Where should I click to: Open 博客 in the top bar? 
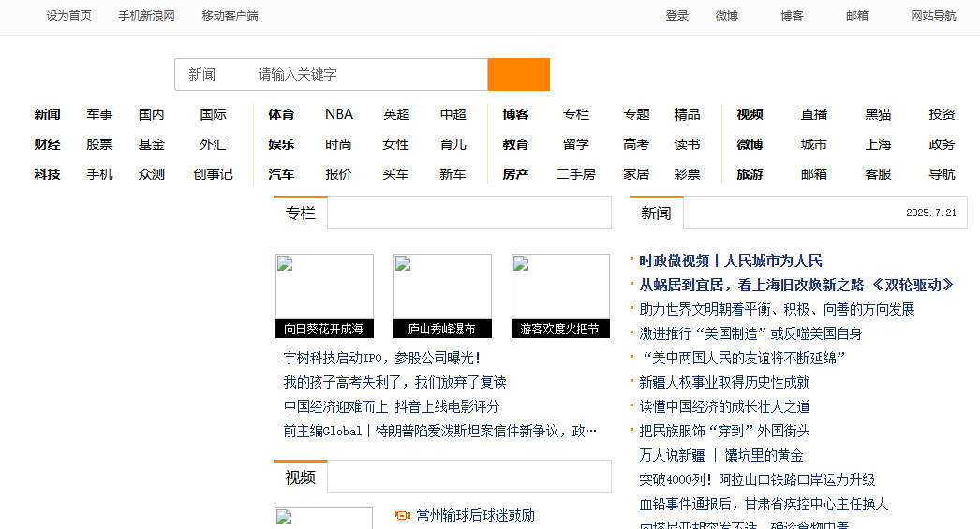tap(792, 16)
